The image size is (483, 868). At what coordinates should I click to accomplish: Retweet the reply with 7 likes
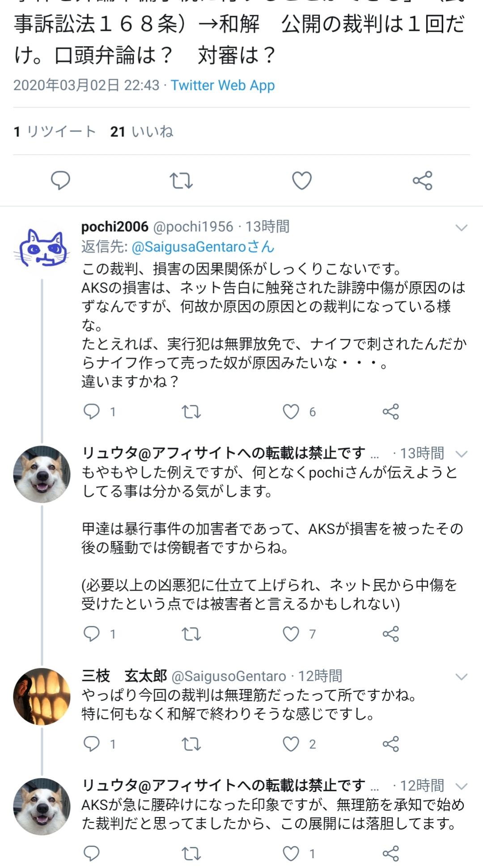[191, 634]
